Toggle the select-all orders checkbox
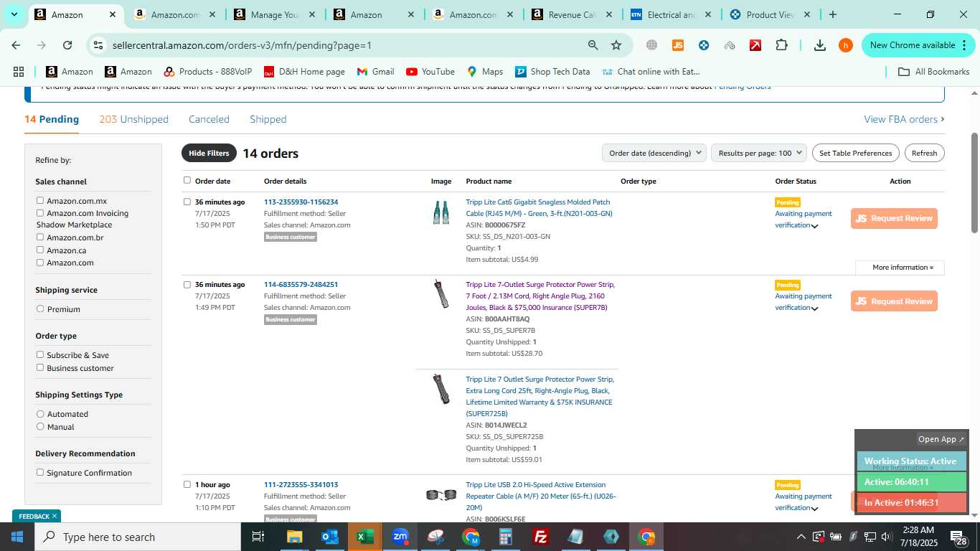This screenshot has height=551, width=980. click(x=187, y=181)
